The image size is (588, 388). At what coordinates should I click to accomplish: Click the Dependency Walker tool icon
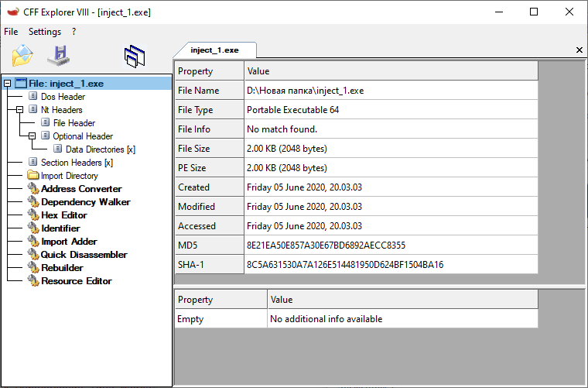pos(33,202)
